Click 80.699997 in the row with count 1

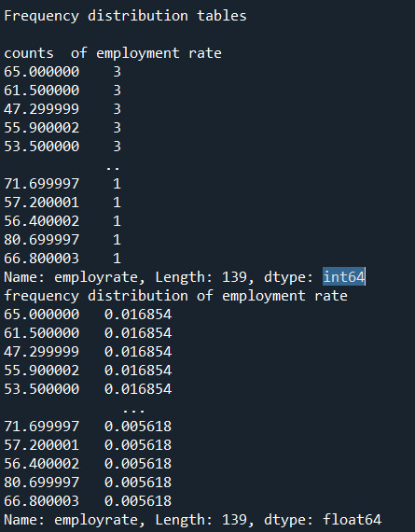coord(41,240)
